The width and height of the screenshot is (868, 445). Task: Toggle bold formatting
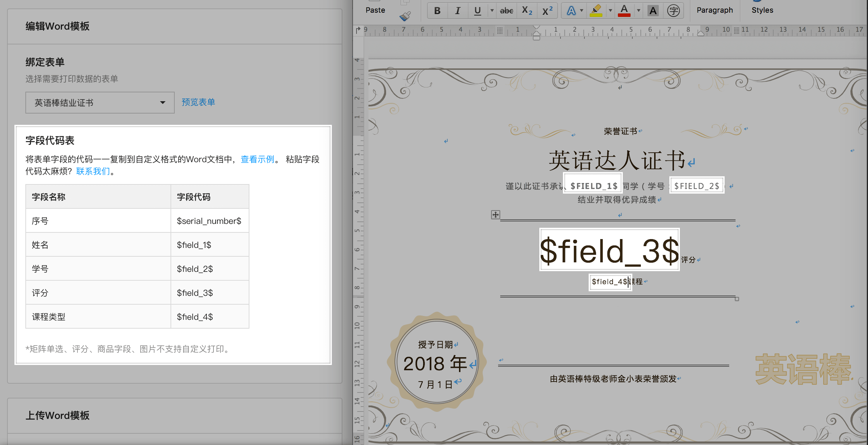(x=437, y=11)
